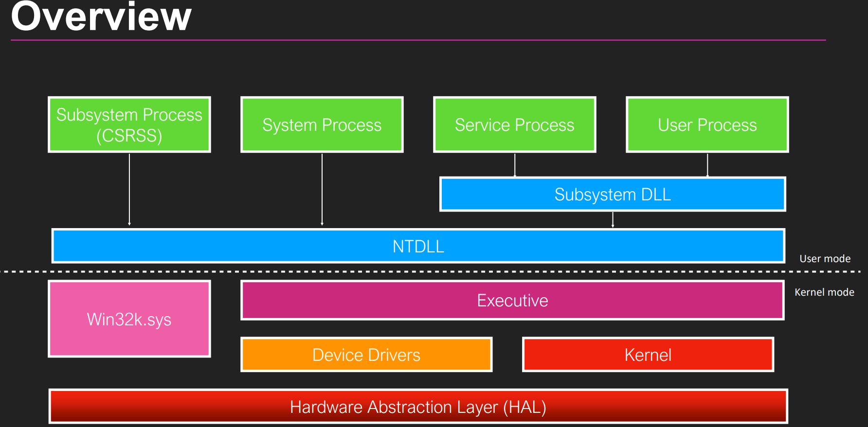Click the red Kernel box
Viewport: 868px width, 427px height.
tap(648, 355)
